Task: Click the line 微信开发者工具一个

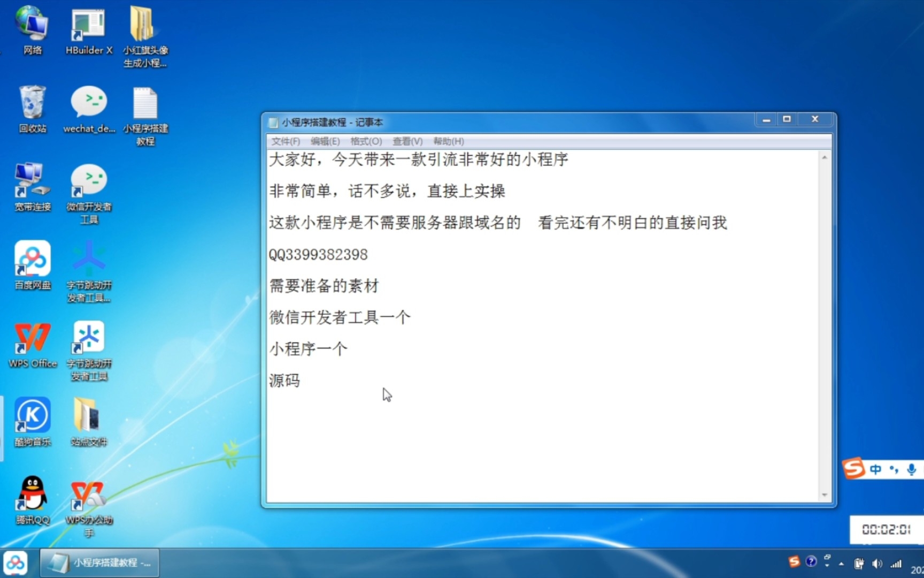Action: pyautogui.click(x=340, y=317)
